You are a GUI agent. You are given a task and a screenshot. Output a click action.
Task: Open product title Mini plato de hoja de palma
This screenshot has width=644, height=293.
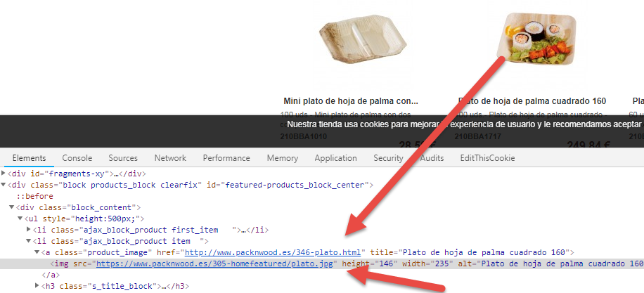pyautogui.click(x=351, y=101)
